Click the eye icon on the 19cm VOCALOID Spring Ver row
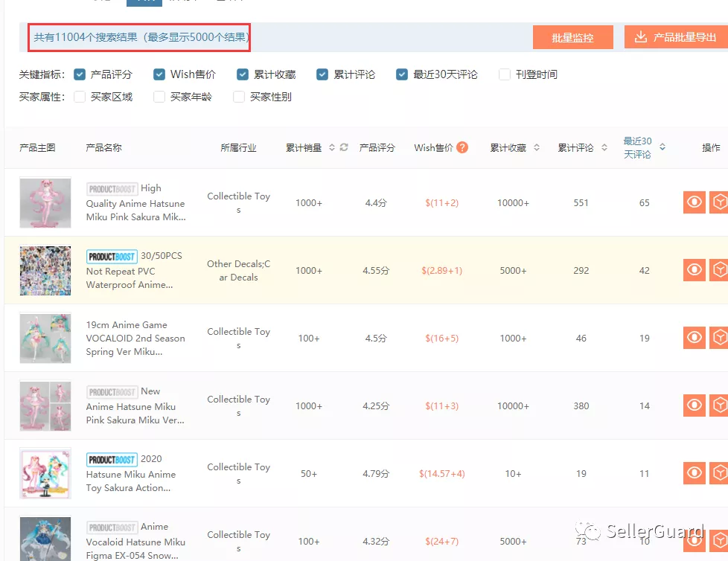 click(694, 337)
